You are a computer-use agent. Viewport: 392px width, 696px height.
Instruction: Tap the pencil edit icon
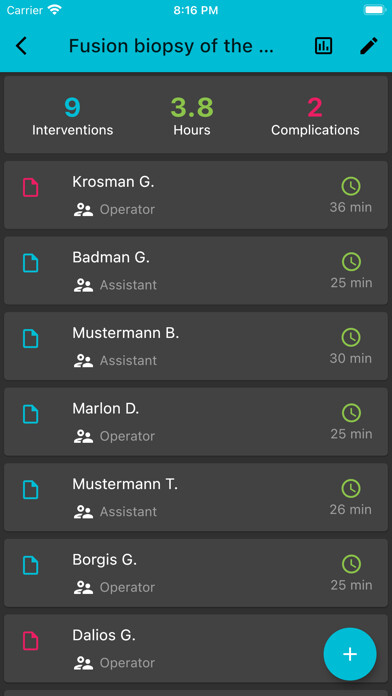click(368, 46)
